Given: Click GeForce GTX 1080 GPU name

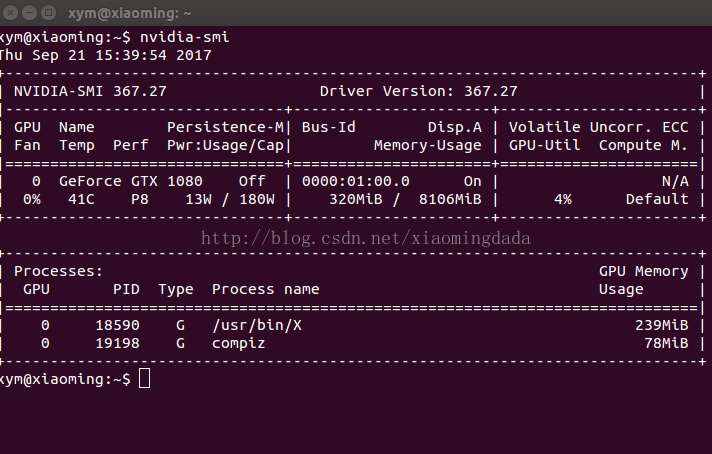Looking at the screenshot, I should point(131,182).
